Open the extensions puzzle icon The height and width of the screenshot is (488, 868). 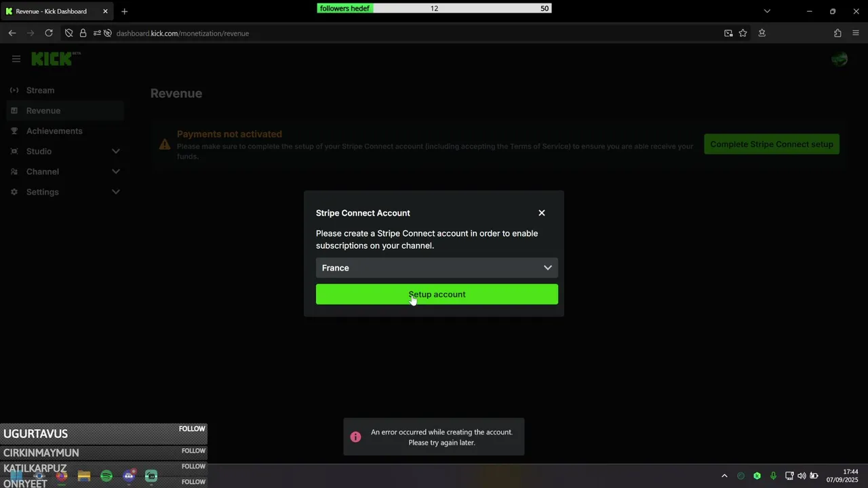[x=837, y=33]
